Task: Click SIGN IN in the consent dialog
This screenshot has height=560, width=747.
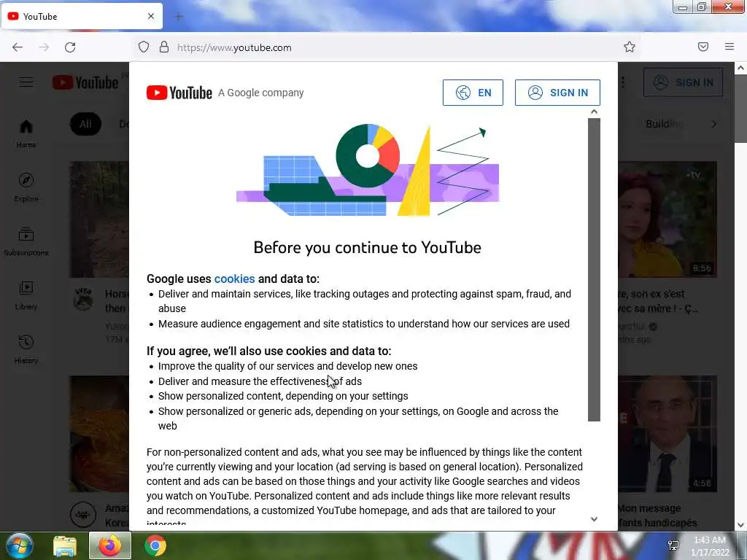Action: pyautogui.click(x=557, y=93)
